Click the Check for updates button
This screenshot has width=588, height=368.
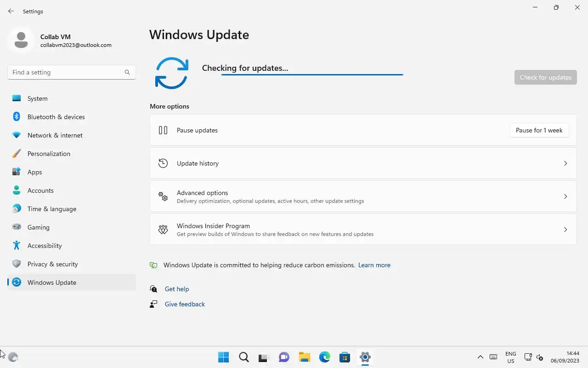pyautogui.click(x=546, y=77)
